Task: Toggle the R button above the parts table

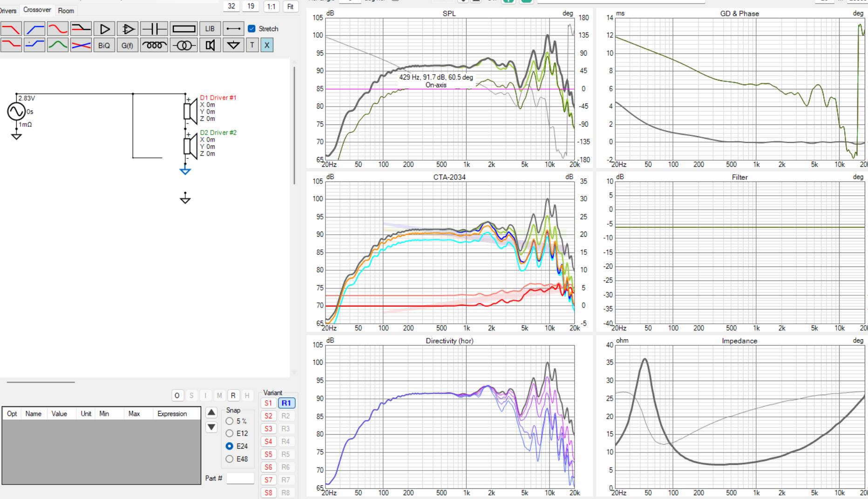Action: click(233, 396)
